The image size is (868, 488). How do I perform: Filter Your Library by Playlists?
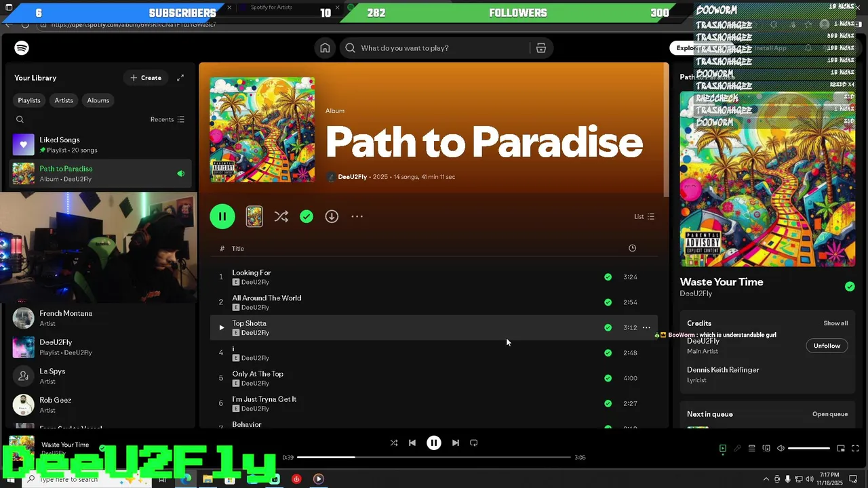pyautogui.click(x=29, y=100)
